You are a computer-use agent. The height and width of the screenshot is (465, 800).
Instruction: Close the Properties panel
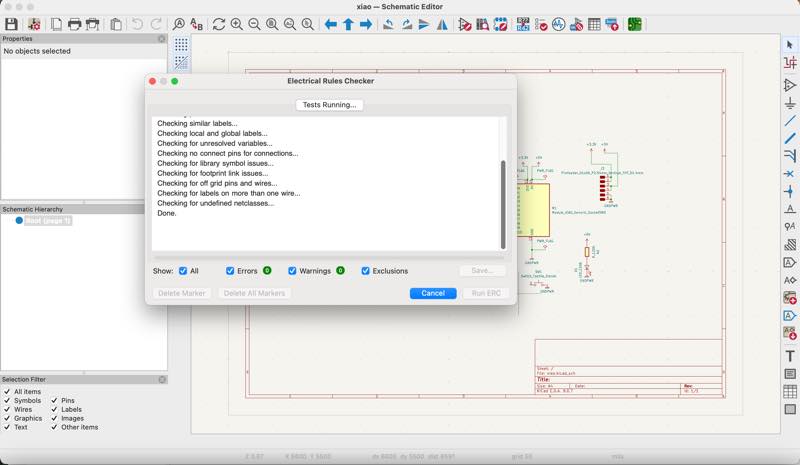point(162,39)
